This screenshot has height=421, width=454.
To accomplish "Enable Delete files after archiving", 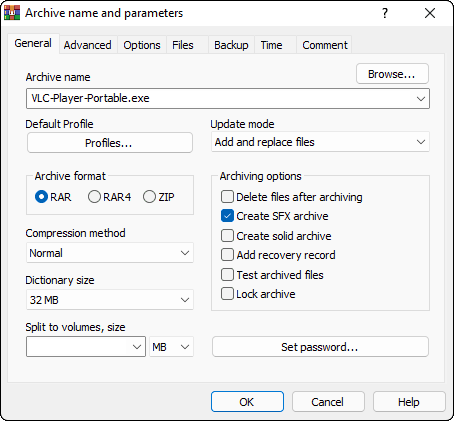I will 227,197.
